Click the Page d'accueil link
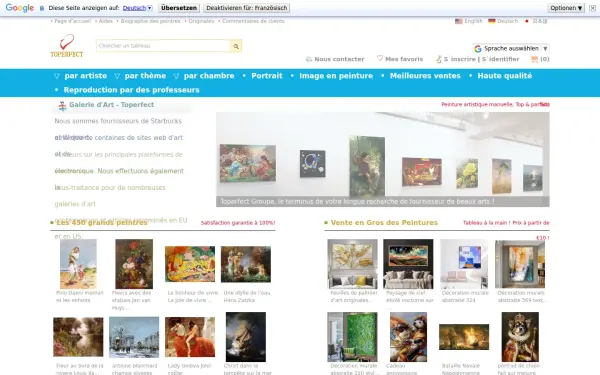 73,21
